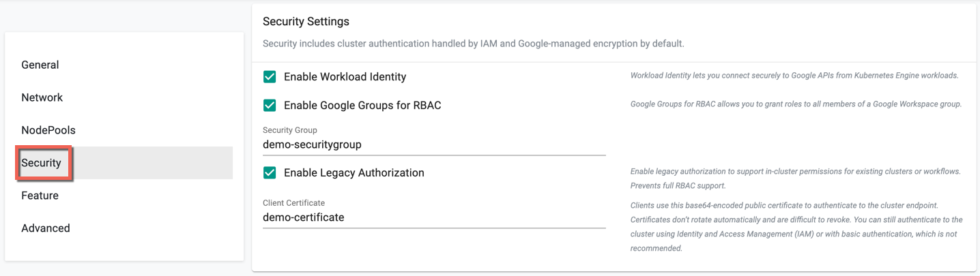Toggle the Google Groups for RBAC checkbox
This screenshot has width=980, height=276.
270,106
